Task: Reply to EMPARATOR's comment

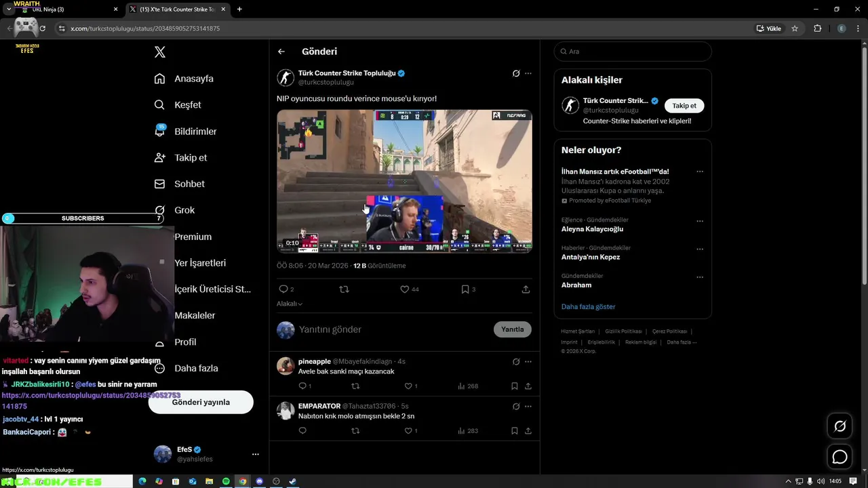Action: click(302, 431)
